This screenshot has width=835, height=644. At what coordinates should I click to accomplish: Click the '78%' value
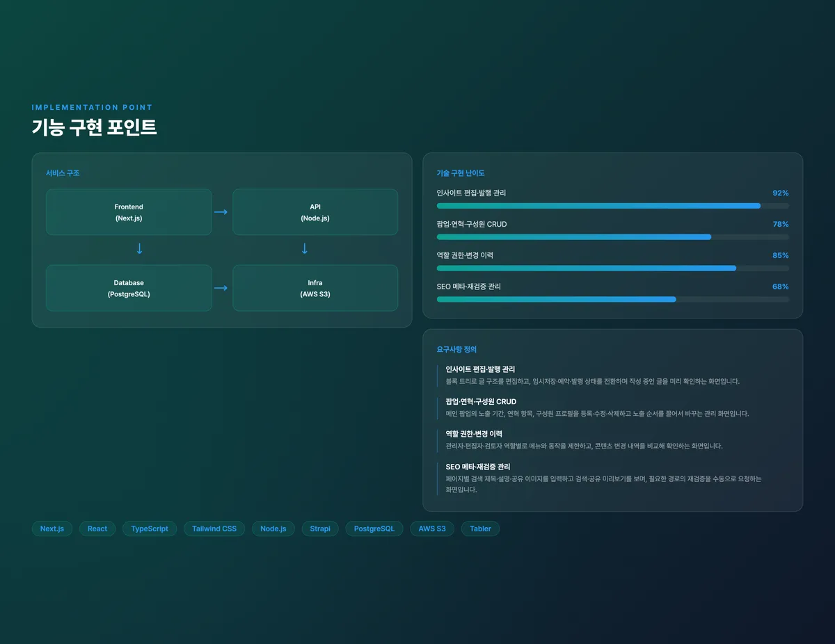pyautogui.click(x=781, y=224)
